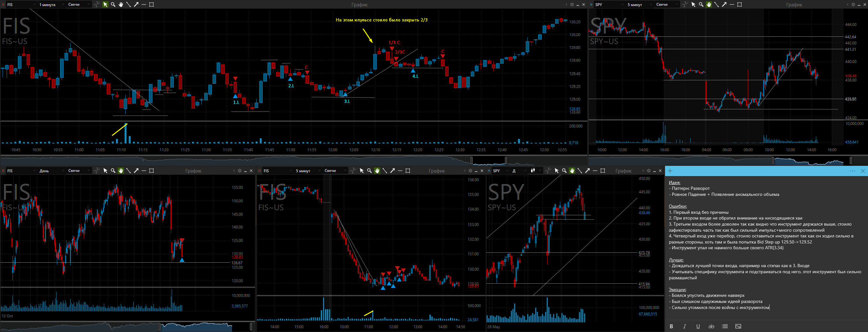Open indicators icon in FIS 5 минут chart
868x332 pixels.
(x=353, y=171)
